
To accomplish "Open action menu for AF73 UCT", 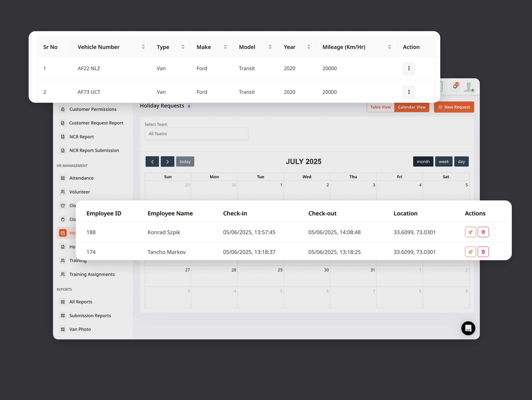I will click(409, 92).
